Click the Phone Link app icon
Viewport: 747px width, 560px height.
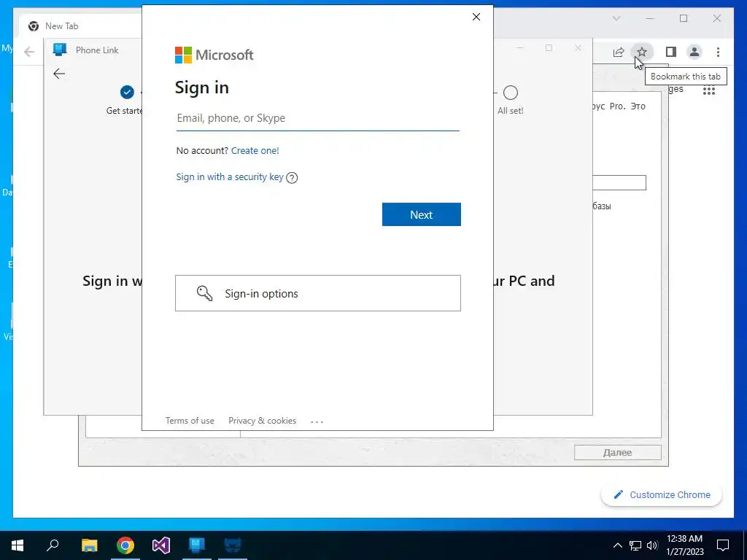point(60,50)
